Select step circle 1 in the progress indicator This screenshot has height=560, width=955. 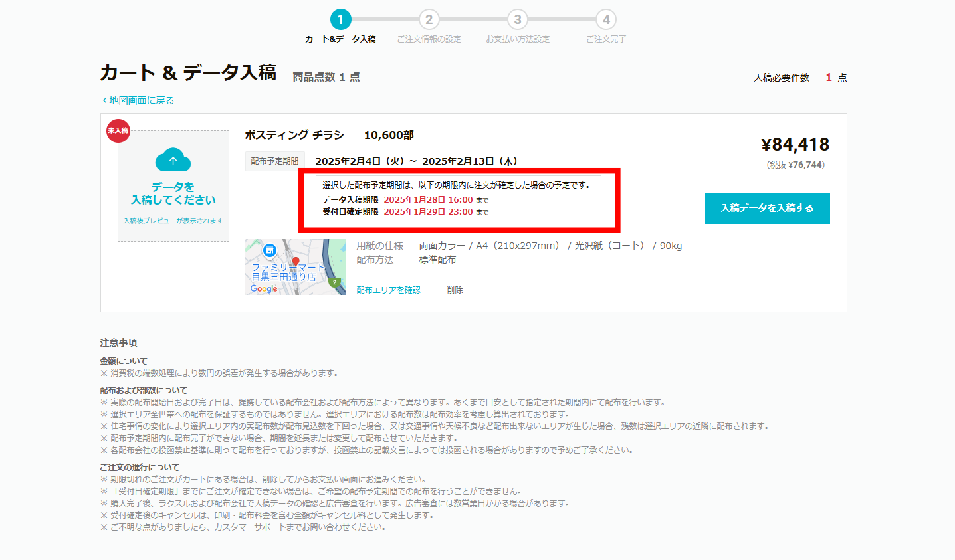(340, 19)
